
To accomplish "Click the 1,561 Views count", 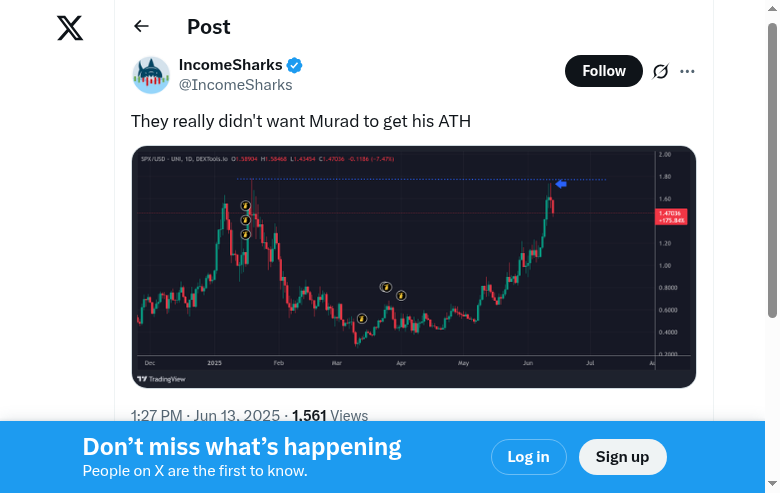I will tap(330, 416).
